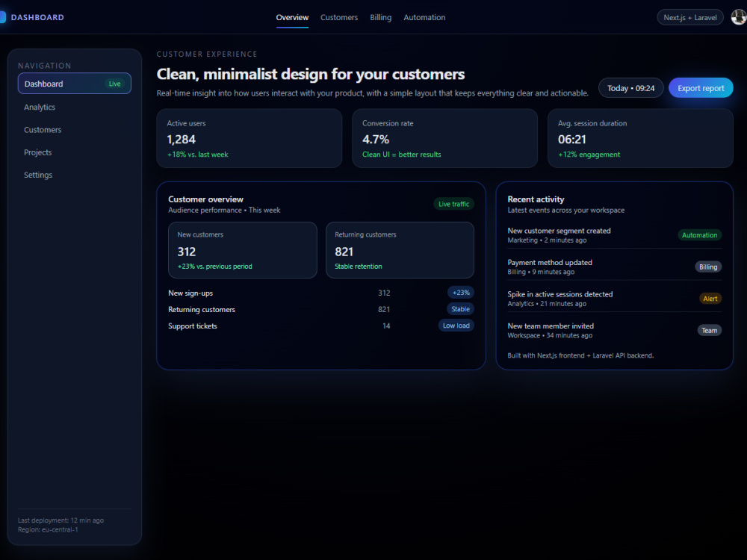This screenshot has height=560, width=747.
Task: Select the Automation tab
Action: click(x=424, y=18)
